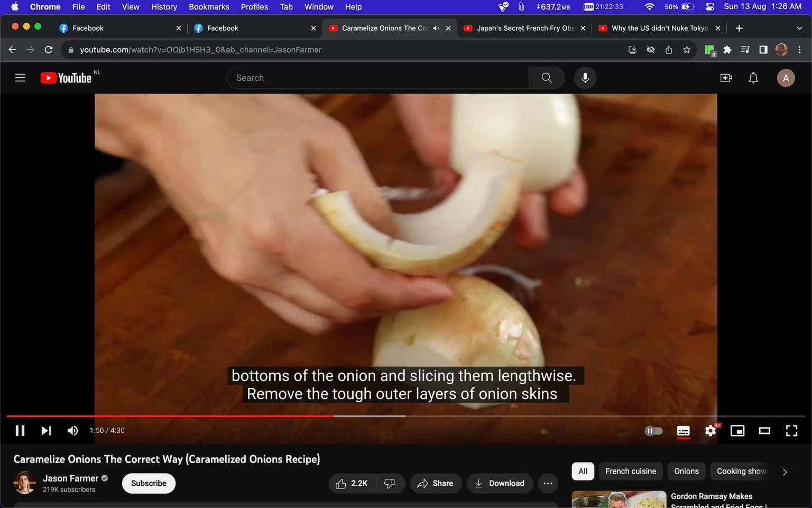
Task: Enter full screen mode
Action: pyautogui.click(x=791, y=431)
